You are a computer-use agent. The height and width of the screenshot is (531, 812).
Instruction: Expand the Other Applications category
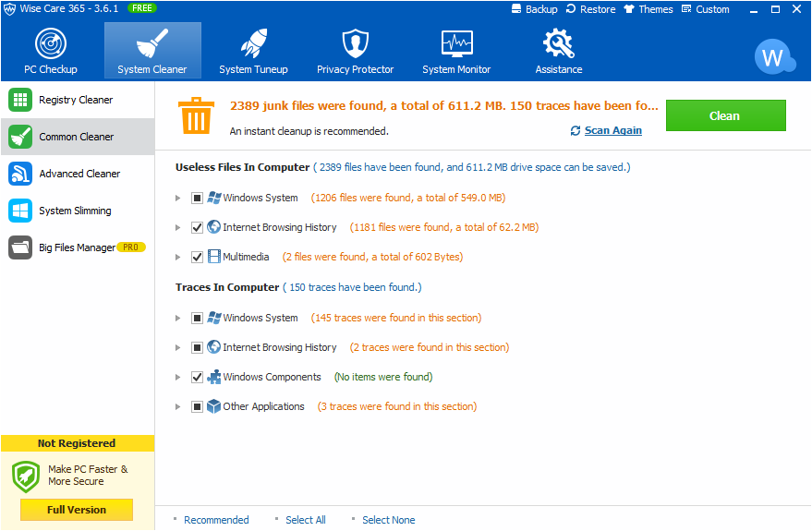177,406
